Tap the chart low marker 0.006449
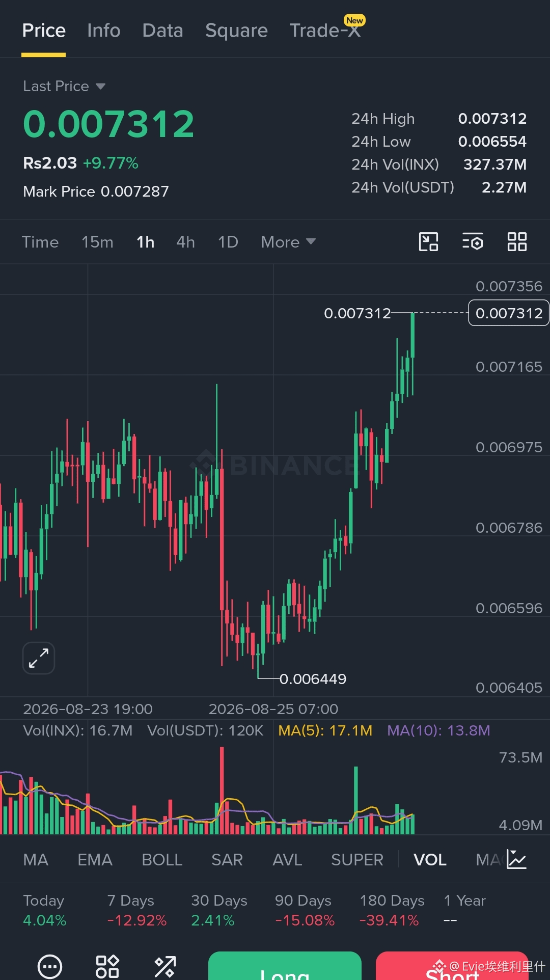This screenshot has width=550, height=980. pos(313,679)
